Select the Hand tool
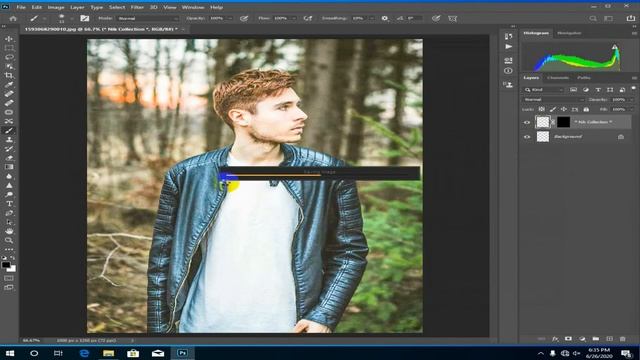The width and height of the screenshot is (640, 360). click(x=9, y=231)
